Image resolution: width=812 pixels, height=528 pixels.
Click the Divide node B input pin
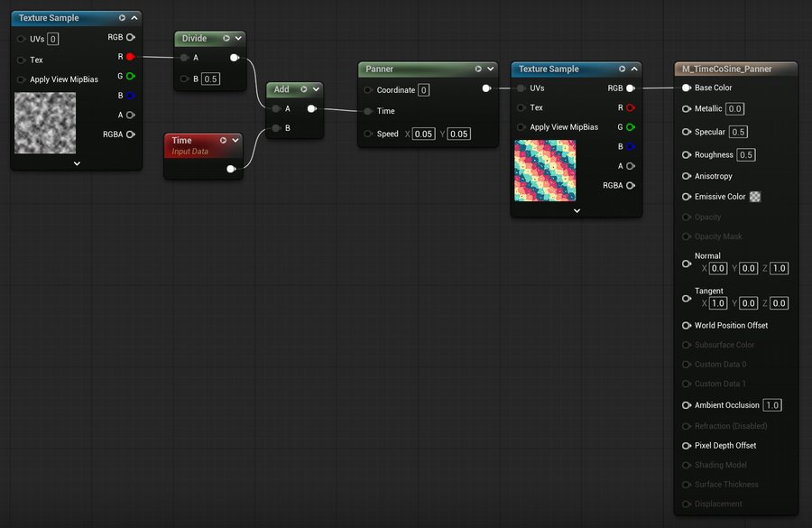(184, 79)
